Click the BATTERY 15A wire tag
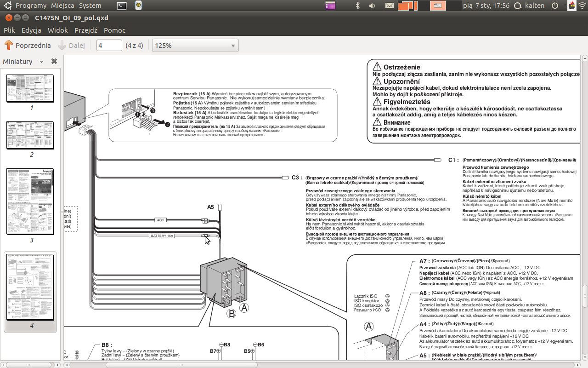Image resolution: width=588 pixels, height=368 pixels. pos(162,236)
